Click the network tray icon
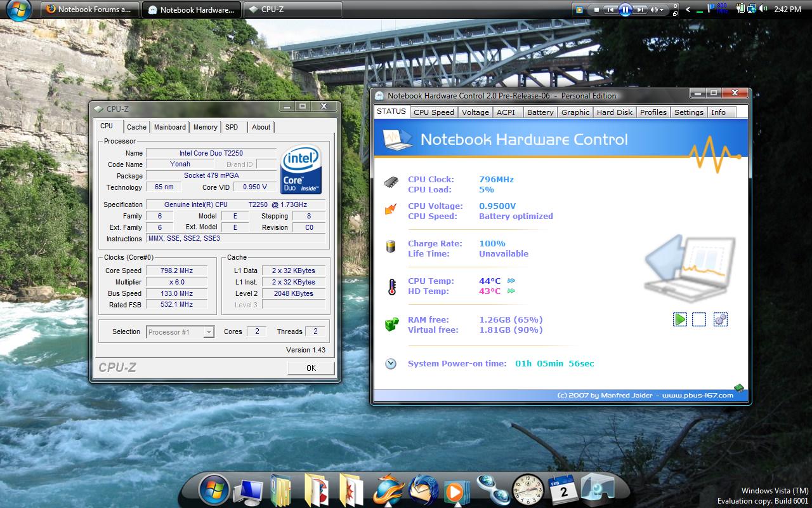The height and width of the screenshot is (508, 812). (x=751, y=9)
